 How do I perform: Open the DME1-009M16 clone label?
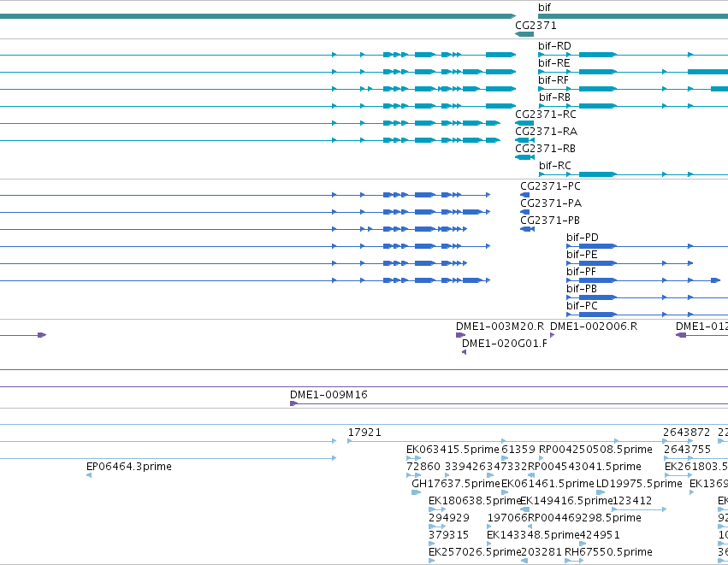(x=328, y=395)
